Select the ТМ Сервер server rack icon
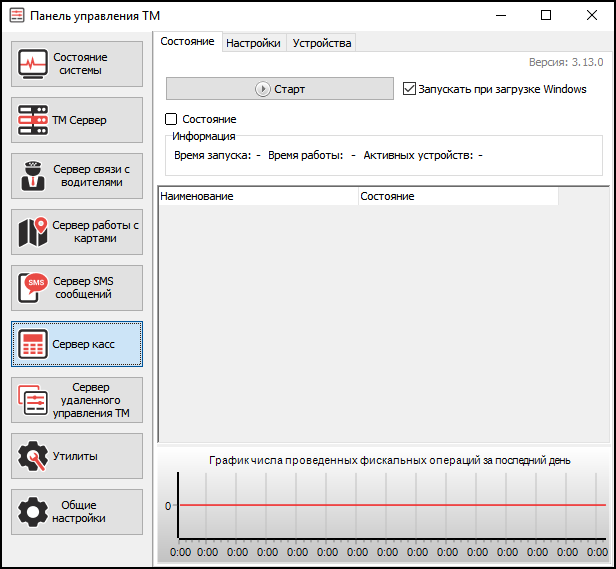This screenshot has height=569, width=616. (33, 120)
